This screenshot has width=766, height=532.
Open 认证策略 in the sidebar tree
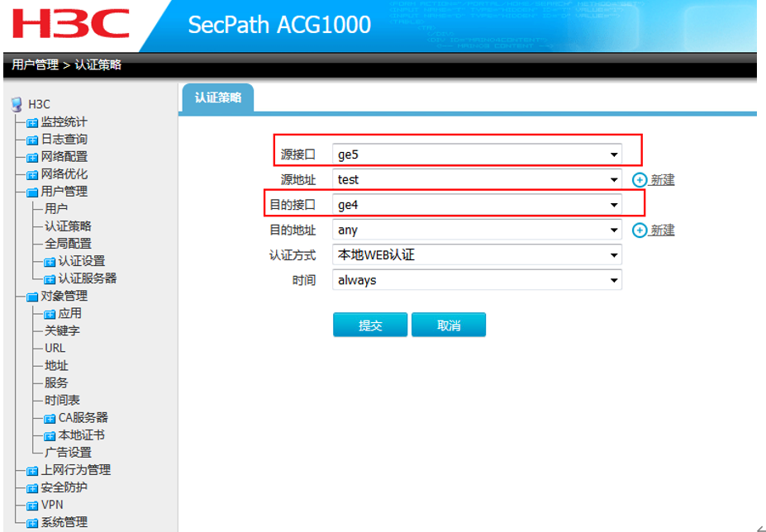(68, 226)
